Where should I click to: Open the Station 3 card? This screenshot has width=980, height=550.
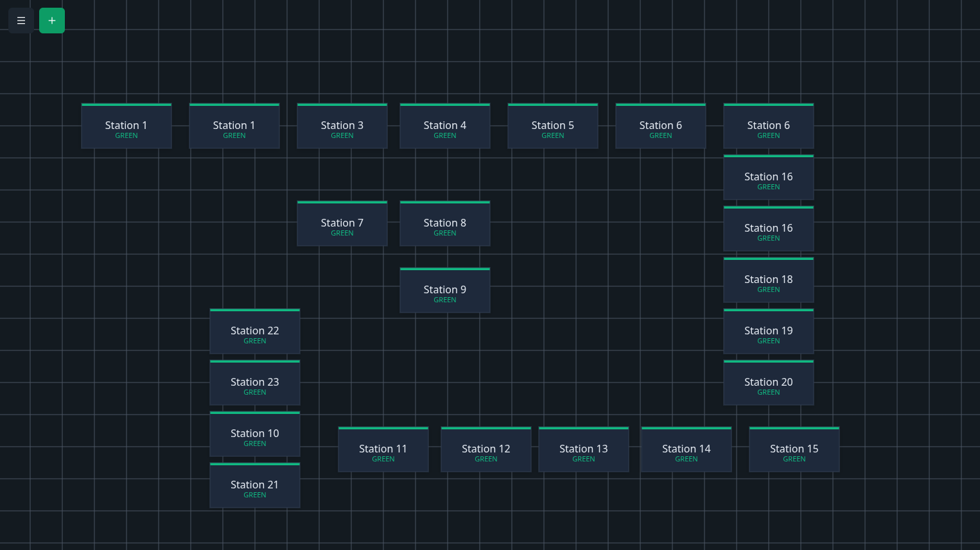coord(342,126)
